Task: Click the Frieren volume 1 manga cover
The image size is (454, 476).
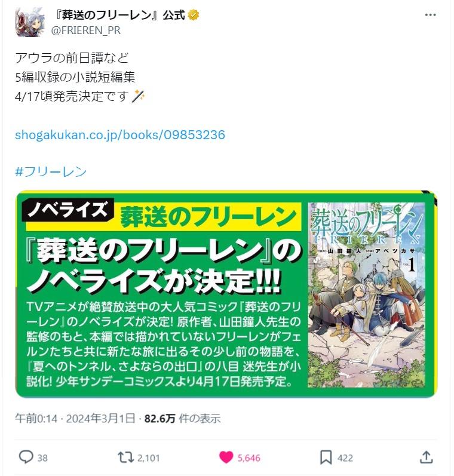Action: point(367,295)
